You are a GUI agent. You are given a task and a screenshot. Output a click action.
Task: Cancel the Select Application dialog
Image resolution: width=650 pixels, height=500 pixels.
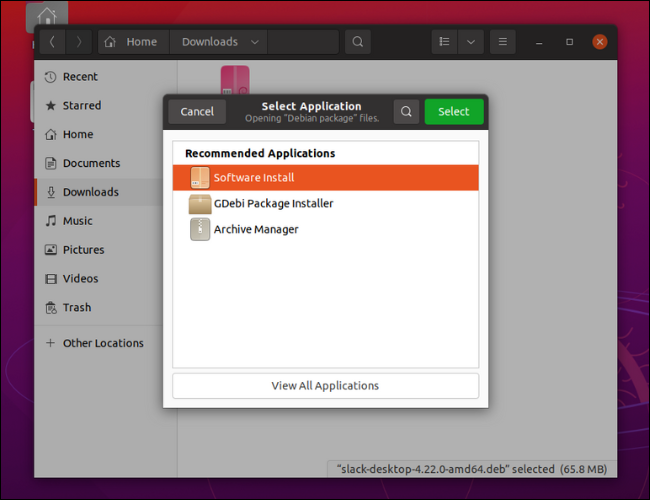pos(197,112)
